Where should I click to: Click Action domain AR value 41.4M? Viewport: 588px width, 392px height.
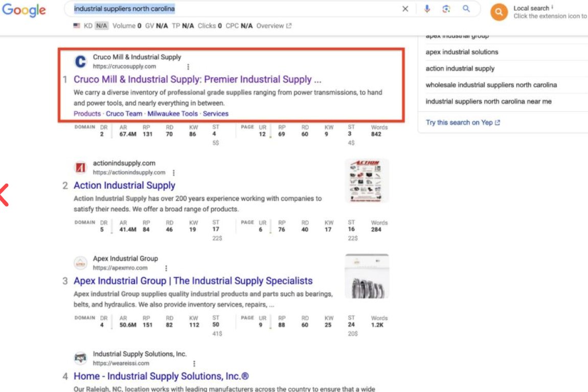click(128, 229)
